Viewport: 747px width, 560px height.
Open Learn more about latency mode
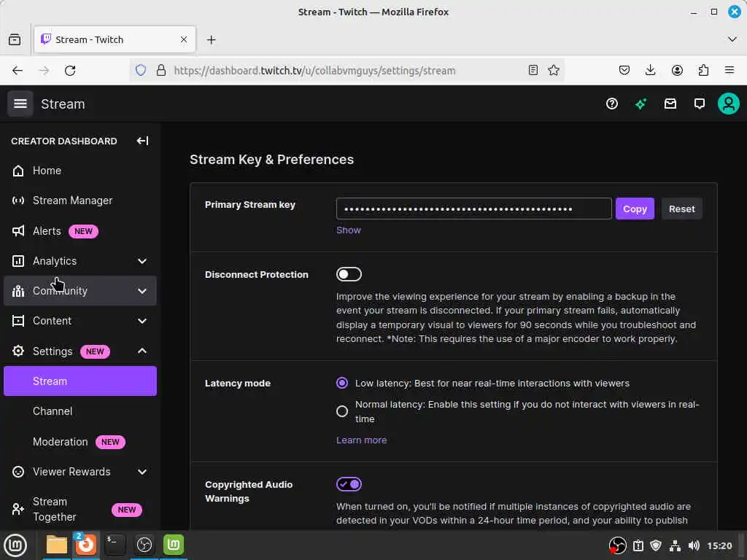361,440
